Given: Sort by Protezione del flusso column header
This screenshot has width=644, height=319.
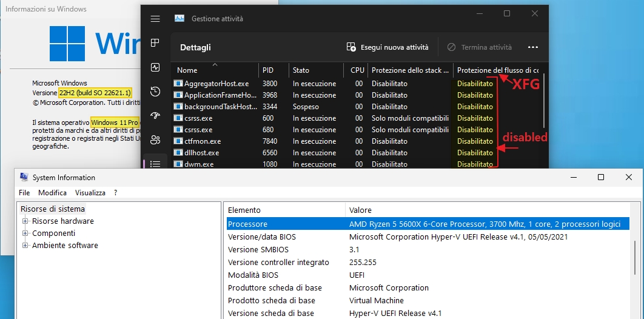Looking at the screenshot, I should point(497,70).
